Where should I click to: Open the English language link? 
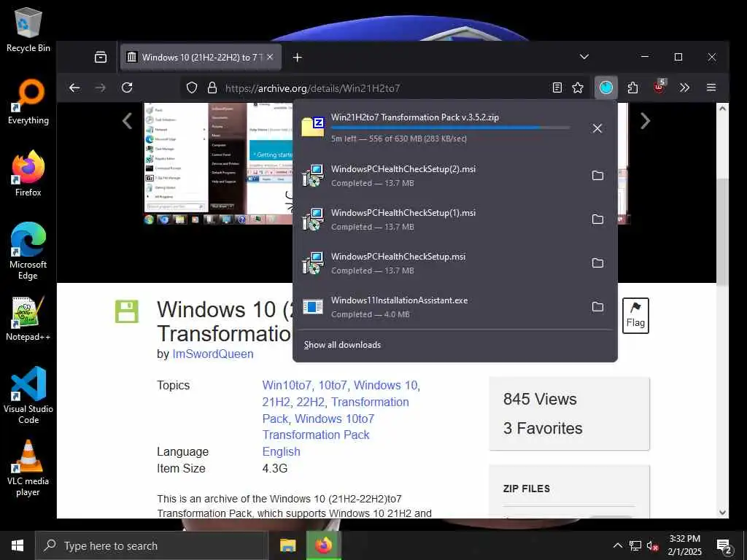(281, 451)
